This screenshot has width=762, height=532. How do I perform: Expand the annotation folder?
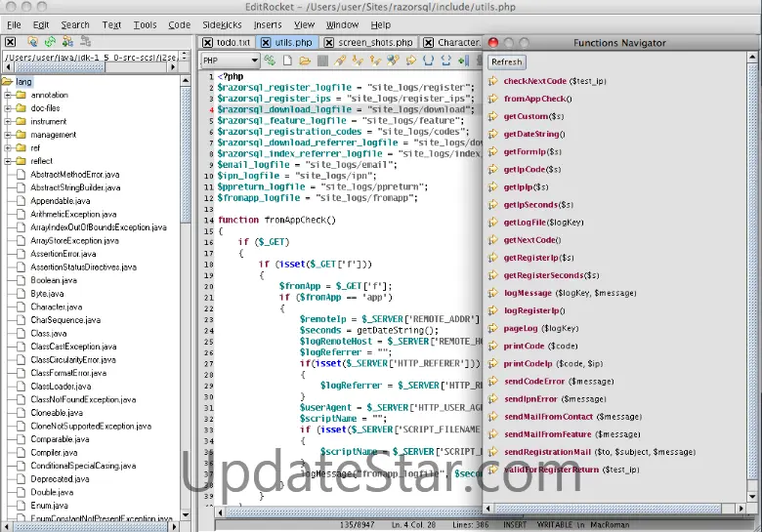click(8, 95)
